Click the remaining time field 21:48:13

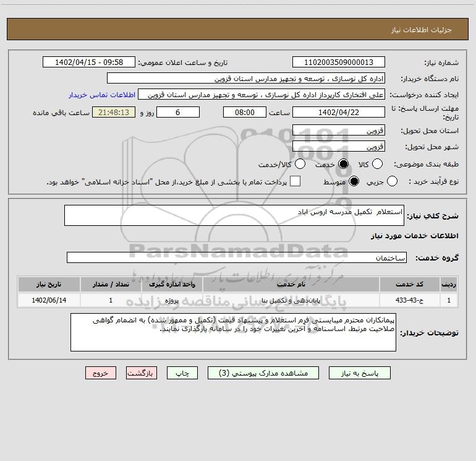click(x=114, y=113)
